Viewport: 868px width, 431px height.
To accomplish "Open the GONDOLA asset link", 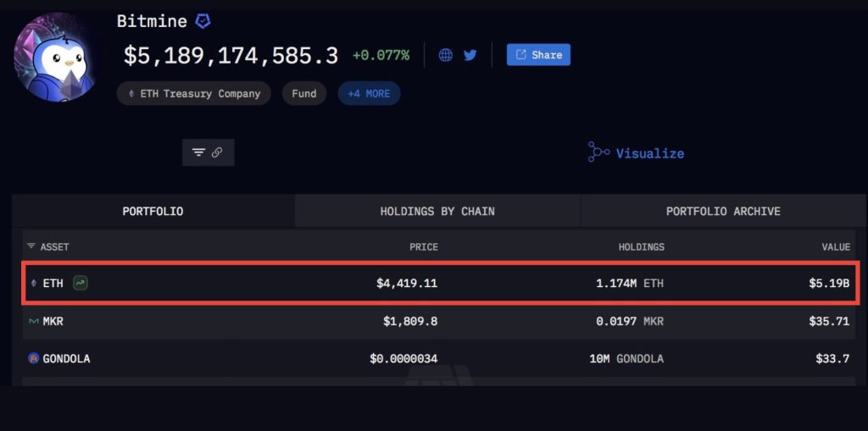I will [x=66, y=358].
